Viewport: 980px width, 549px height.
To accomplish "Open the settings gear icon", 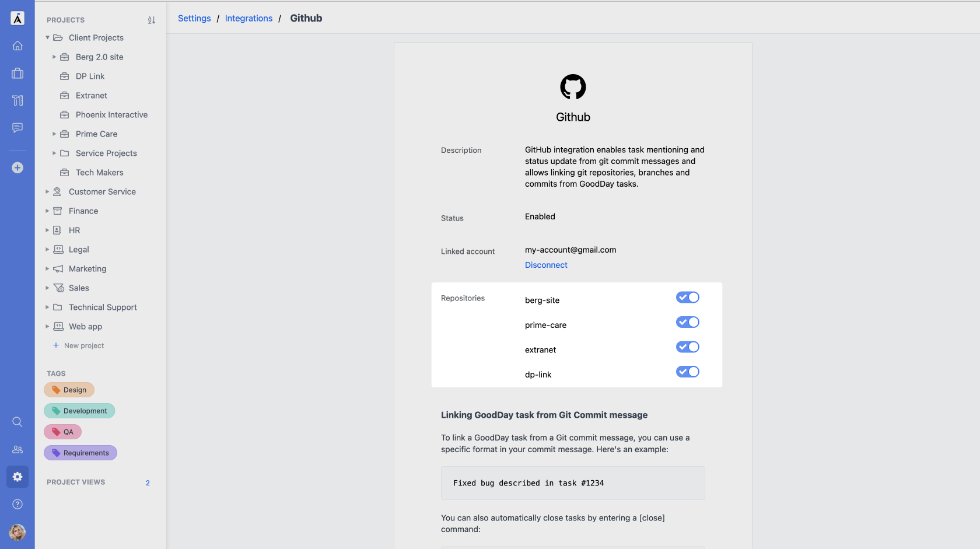I will pos(17,477).
